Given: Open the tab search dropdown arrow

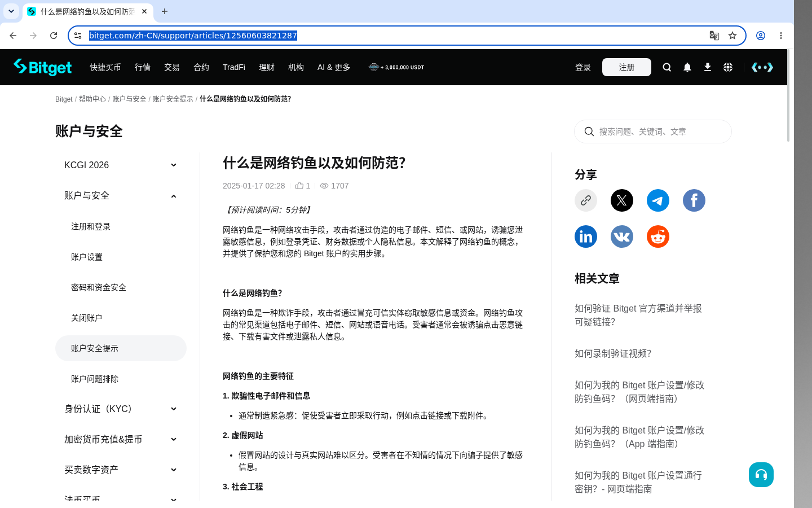Looking at the screenshot, I should click(x=11, y=11).
